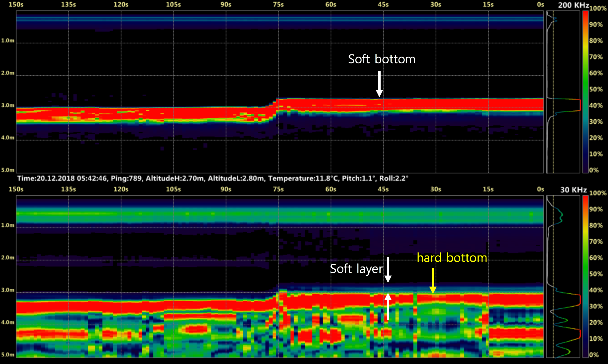
Task: Select the 200 KHz channel label
Action: pyautogui.click(x=573, y=5)
